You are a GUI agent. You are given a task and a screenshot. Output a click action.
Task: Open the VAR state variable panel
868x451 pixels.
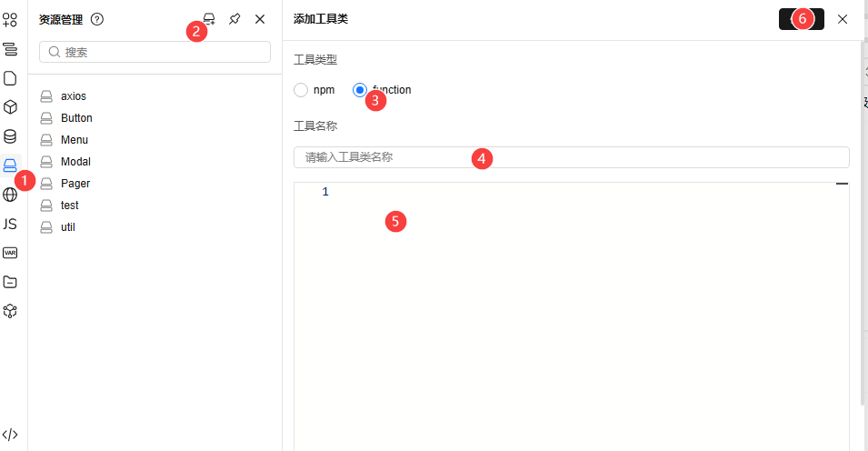click(10, 253)
